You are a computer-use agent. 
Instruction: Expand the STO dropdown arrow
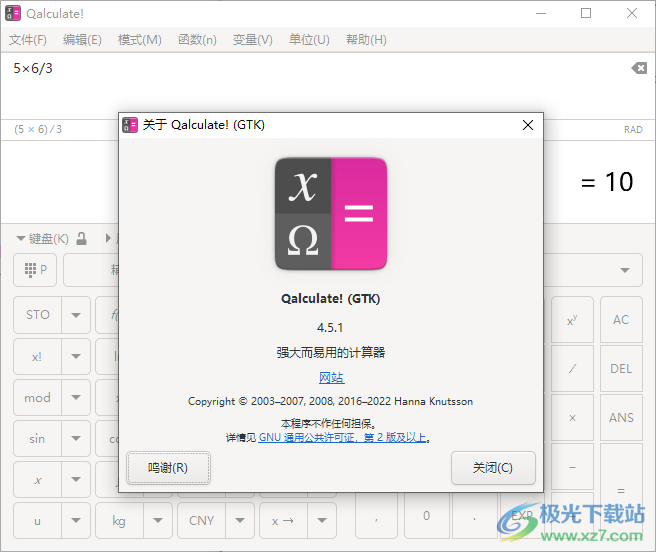pyautogui.click(x=76, y=315)
